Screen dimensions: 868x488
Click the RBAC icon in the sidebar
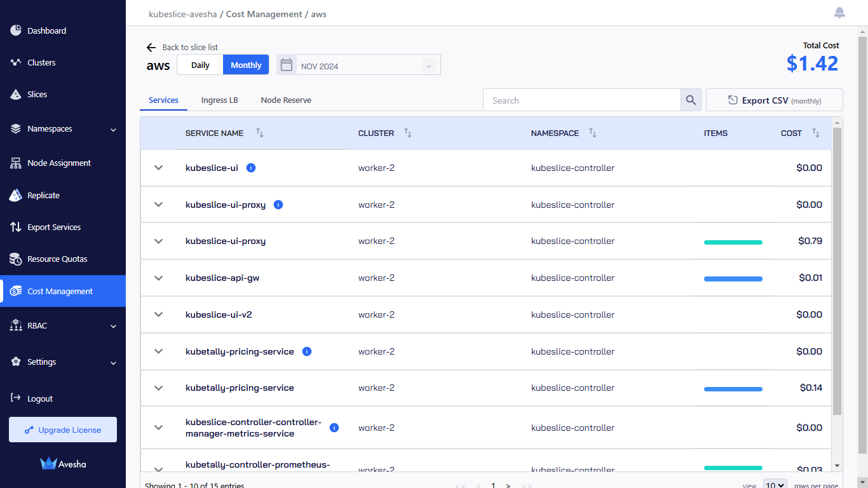16,325
